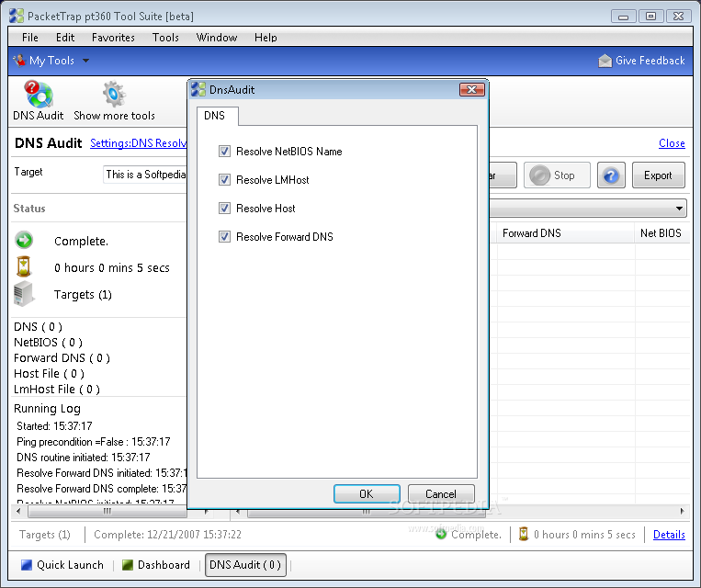
Task: Click the Export button
Action: [x=658, y=175]
